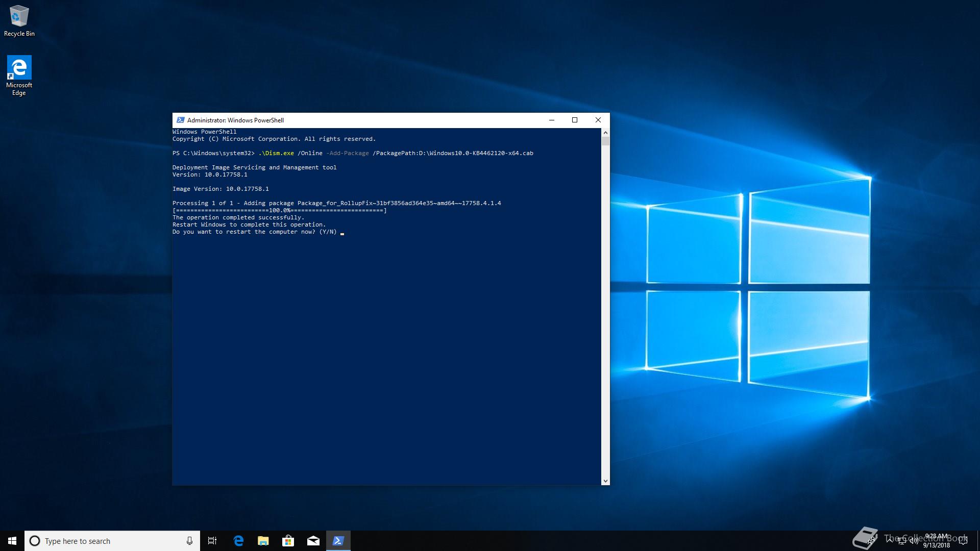
Task: Click the "Restart Windows to complete this operation." line
Action: [249, 225]
